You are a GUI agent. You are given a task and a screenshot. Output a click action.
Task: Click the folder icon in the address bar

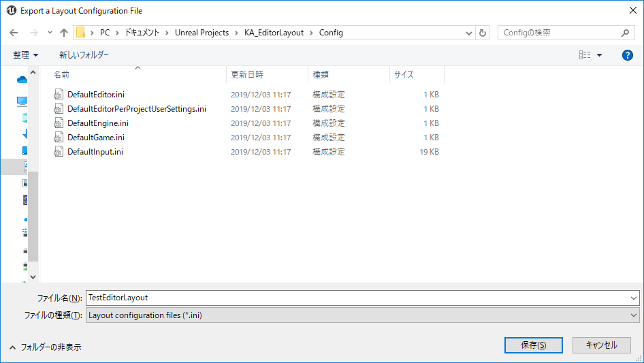pos(81,33)
